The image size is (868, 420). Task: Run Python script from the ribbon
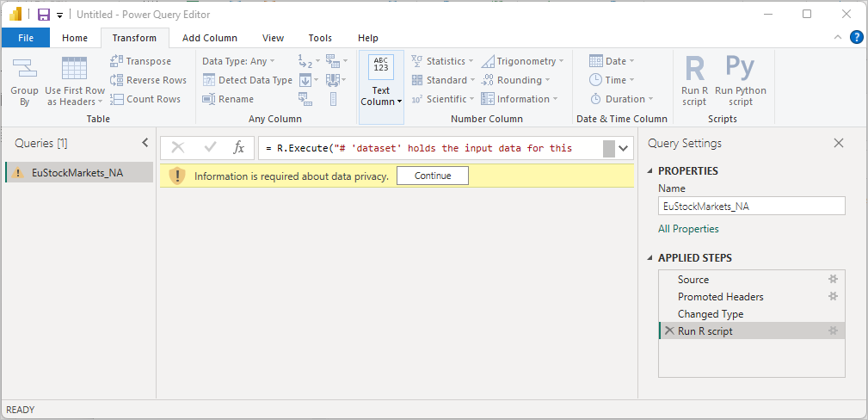[x=740, y=81]
